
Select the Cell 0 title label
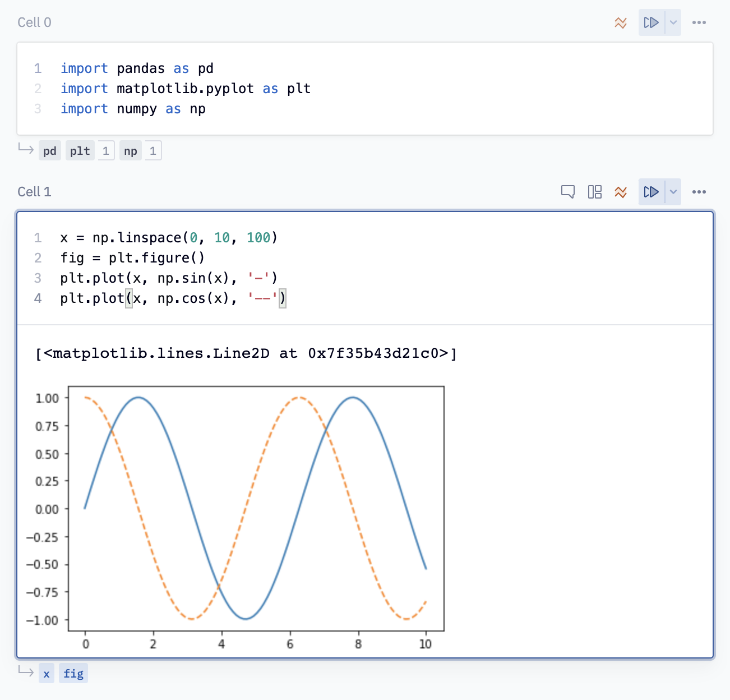pos(34,22)
